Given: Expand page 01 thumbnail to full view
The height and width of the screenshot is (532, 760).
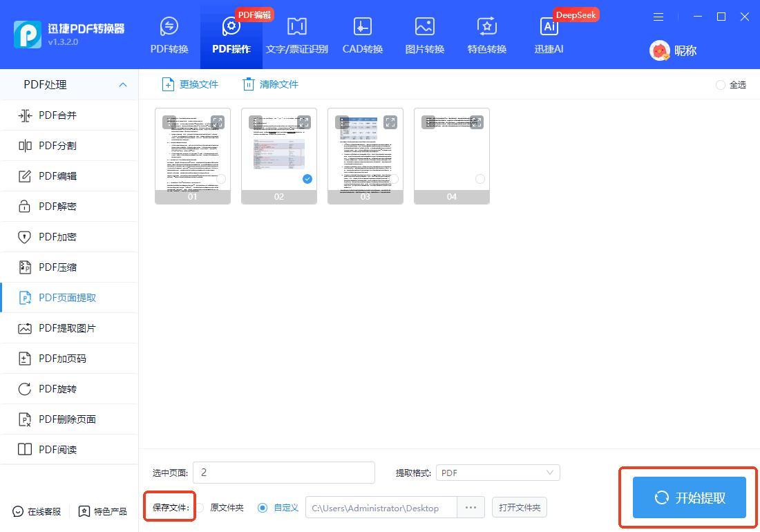Looking at the screenshot, I should (218, 122).
